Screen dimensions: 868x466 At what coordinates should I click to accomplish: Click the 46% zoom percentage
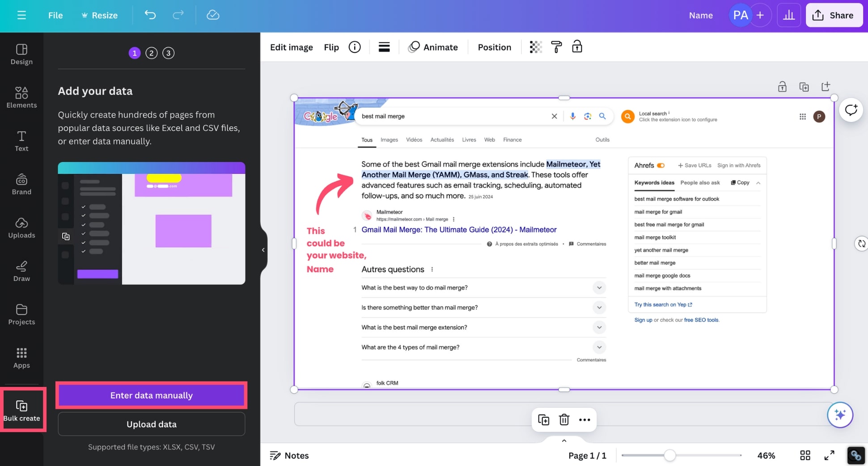click(x=766, y=455)
